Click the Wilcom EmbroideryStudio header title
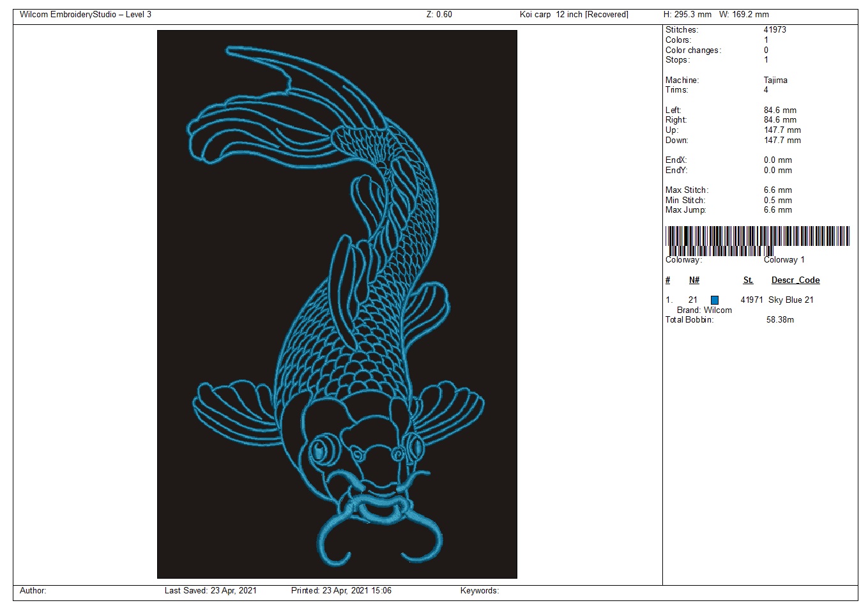868x610 pixels. (86, 15)
